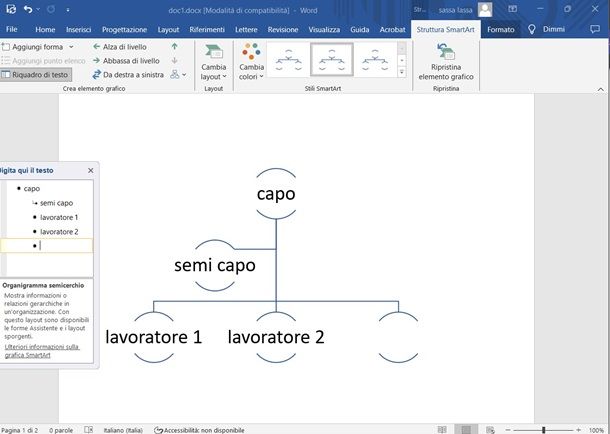610x434 pixels.
Task: Select the Struttura SmartArt tab
Action: click(x=445, y=30)
